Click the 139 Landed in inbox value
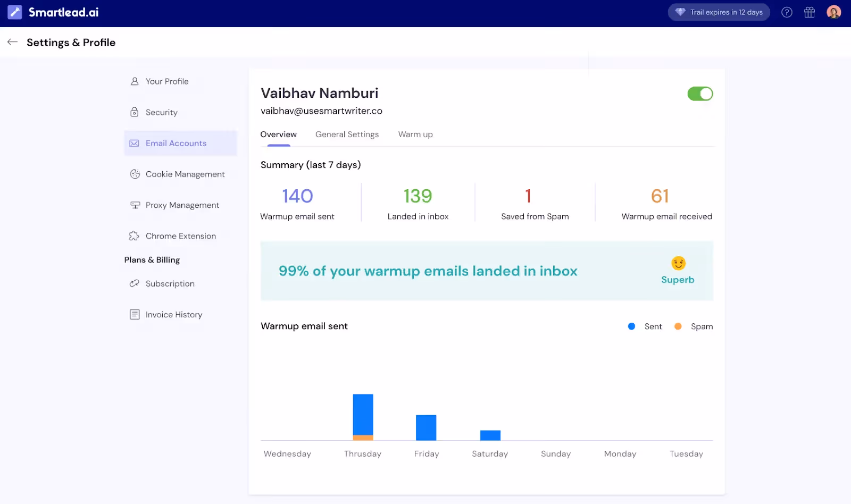 coord(418,196)
